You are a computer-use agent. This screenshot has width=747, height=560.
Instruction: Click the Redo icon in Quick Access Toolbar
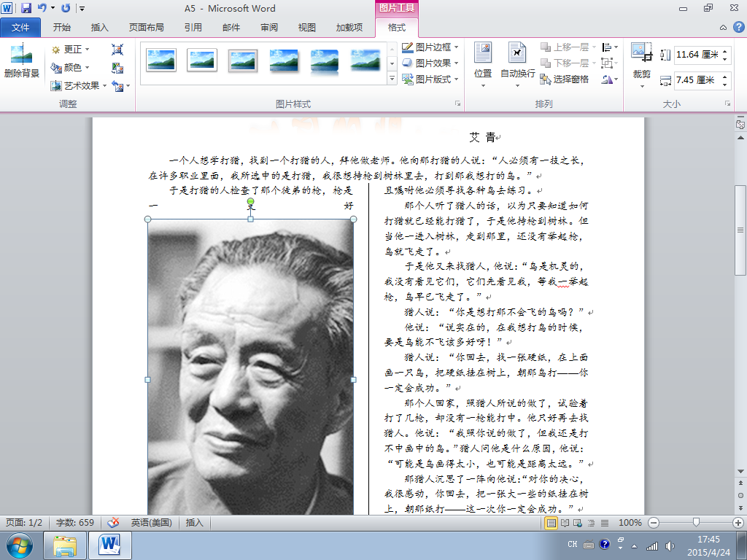[66, 8]
